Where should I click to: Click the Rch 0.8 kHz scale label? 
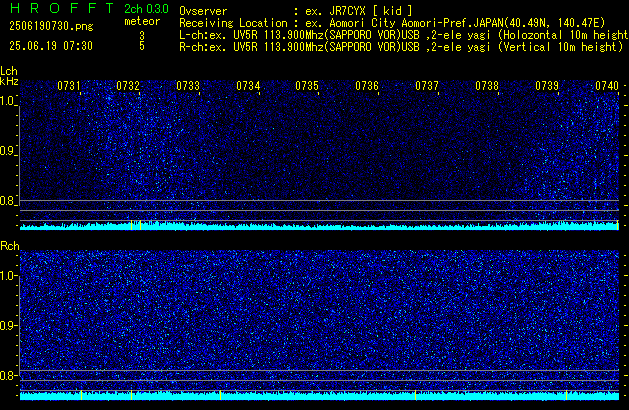tap(8, 375)
